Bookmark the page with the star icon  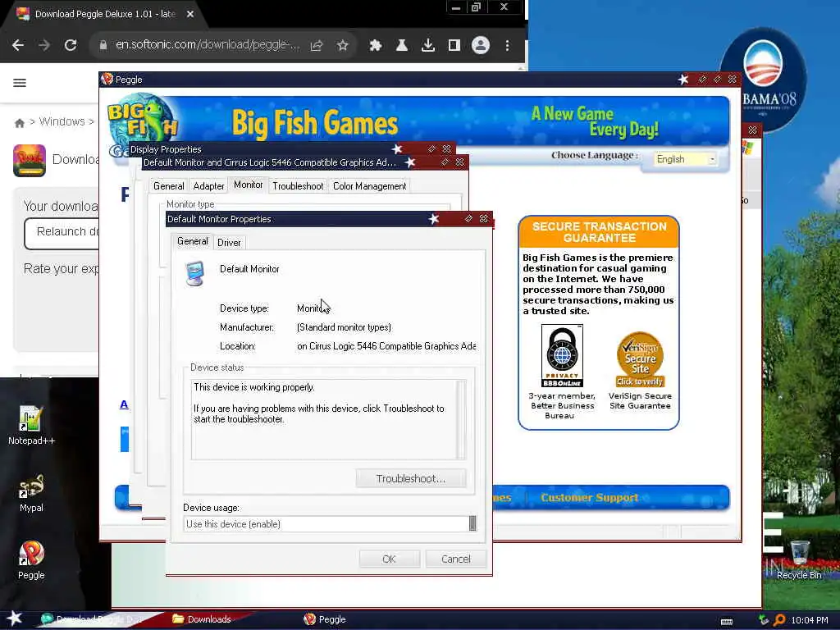coord(343,46)
